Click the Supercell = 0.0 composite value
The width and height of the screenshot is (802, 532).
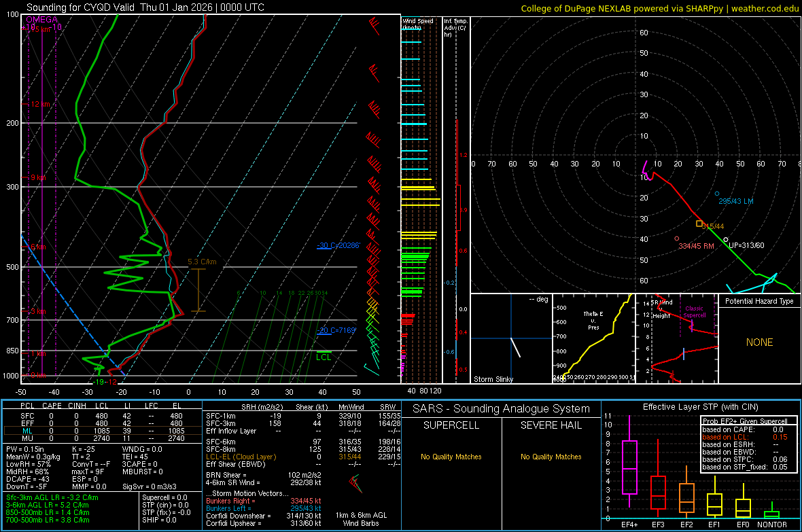point(164,497)
